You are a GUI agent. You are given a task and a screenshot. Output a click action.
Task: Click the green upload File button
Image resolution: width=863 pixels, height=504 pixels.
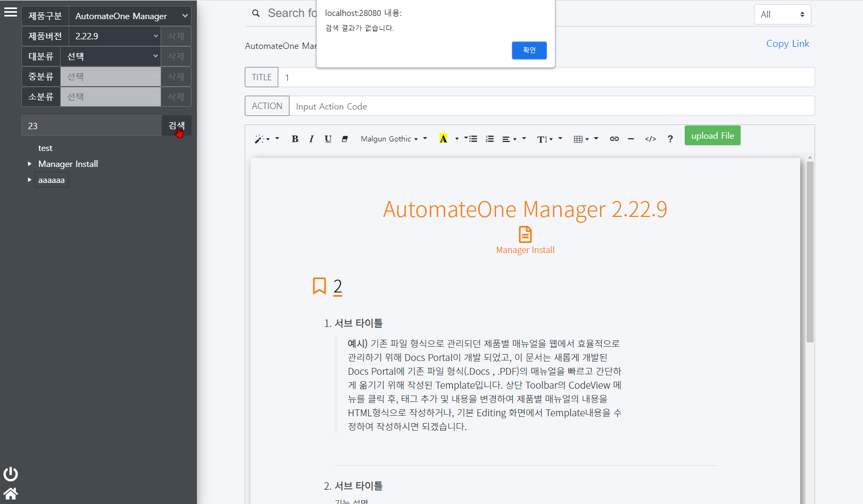(712, 136)
